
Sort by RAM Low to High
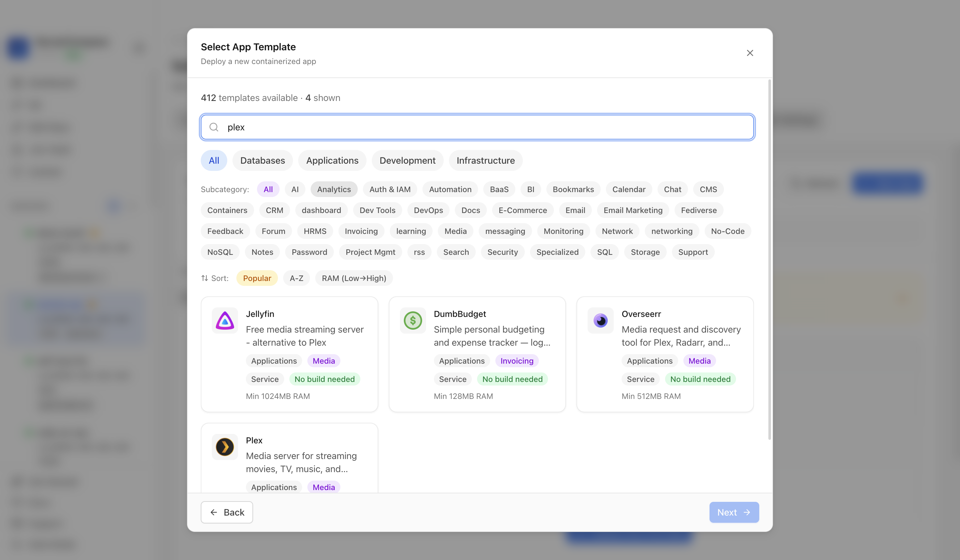point(353,278)
